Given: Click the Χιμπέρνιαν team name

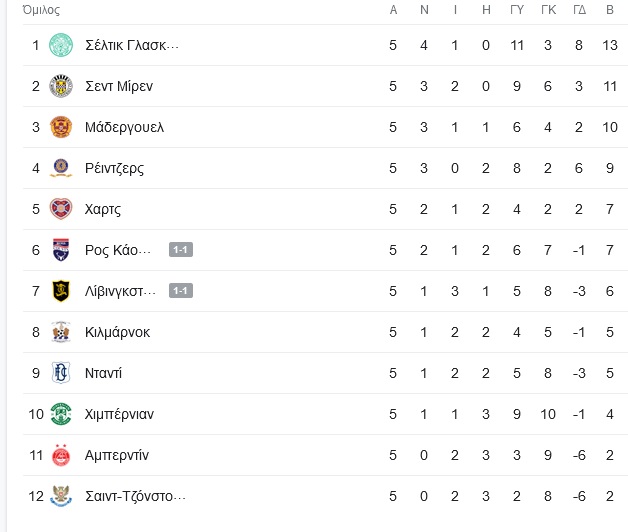Looking at the screenshot, I should (x=119, y=414).
